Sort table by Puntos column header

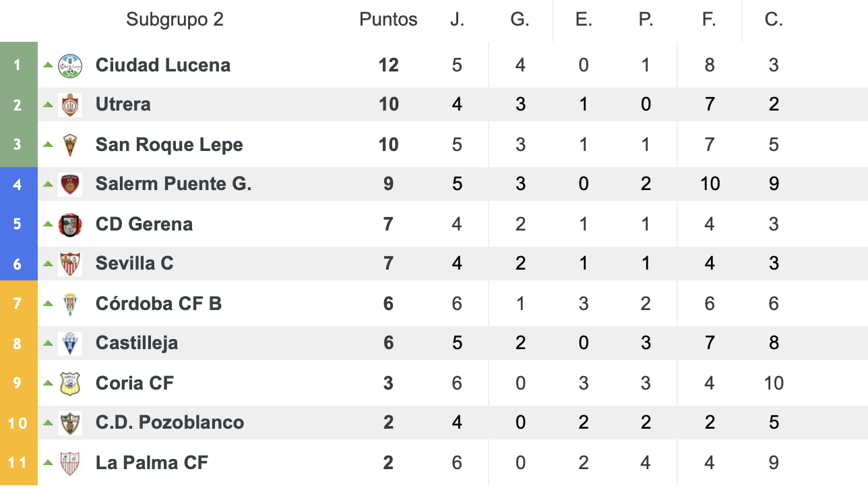point(388,20)
